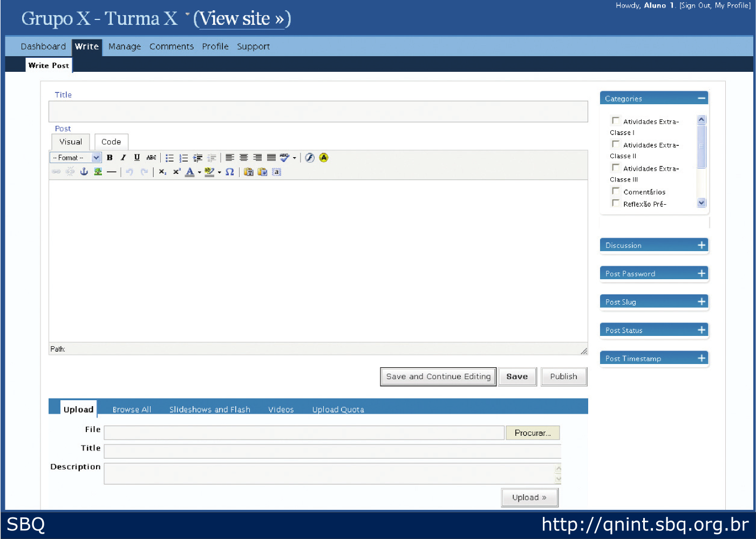Click the post Title input field
The width and height of the screenshot is (756, 539).
click(x=318, y=111)
